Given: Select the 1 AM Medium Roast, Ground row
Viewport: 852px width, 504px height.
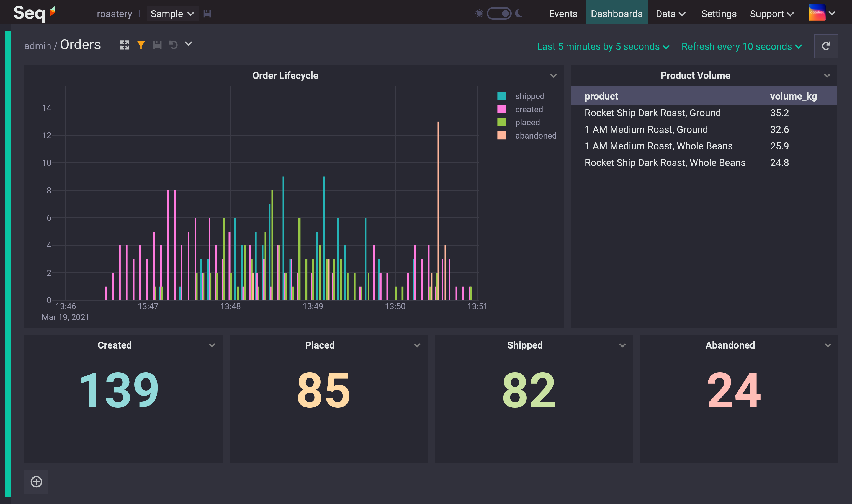Looking at the screenshot, I should click(x=704, y=129).
